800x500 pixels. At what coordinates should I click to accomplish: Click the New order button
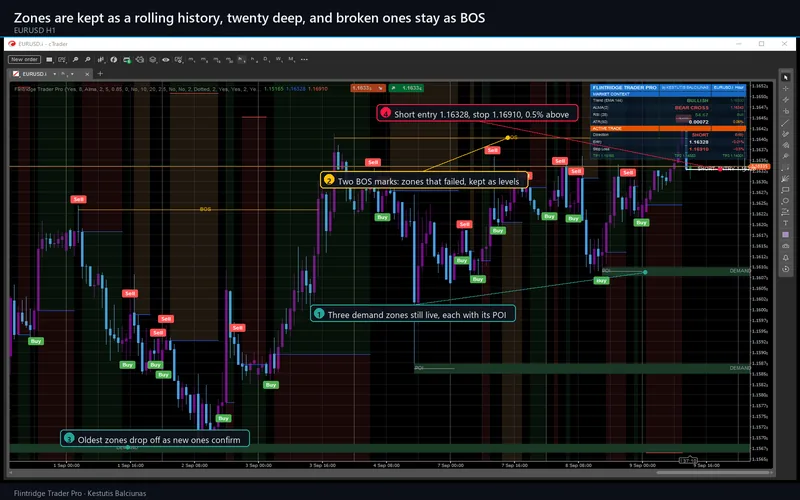24,59
